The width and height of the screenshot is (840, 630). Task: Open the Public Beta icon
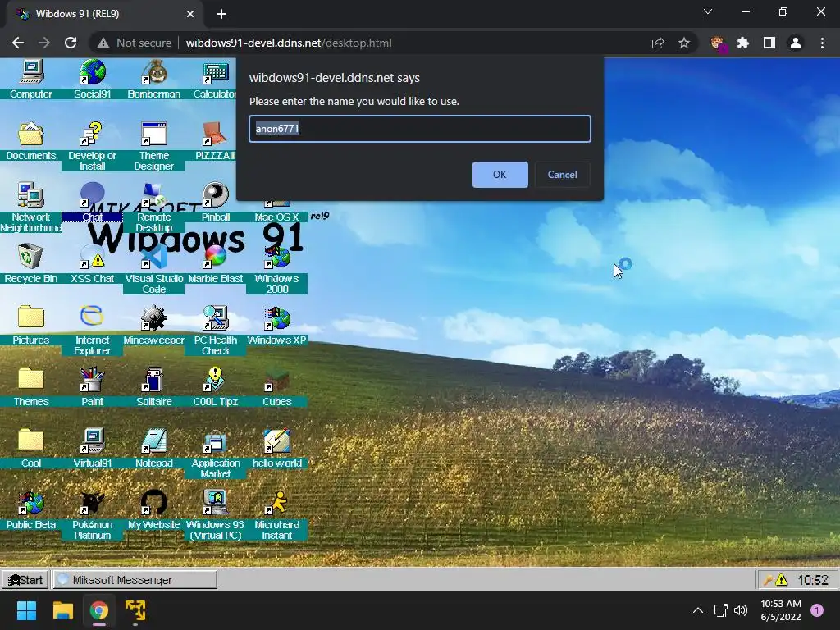pyautogui.click(x=30, y=503)
